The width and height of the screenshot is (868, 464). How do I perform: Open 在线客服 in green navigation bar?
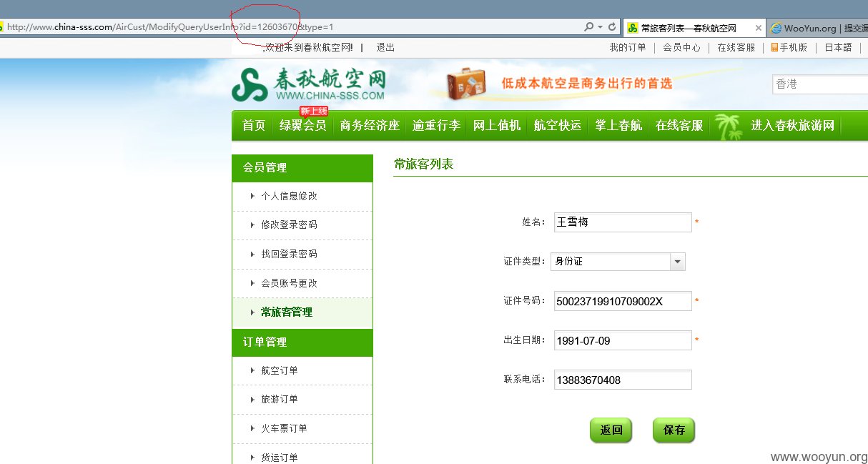pos(679,126)
